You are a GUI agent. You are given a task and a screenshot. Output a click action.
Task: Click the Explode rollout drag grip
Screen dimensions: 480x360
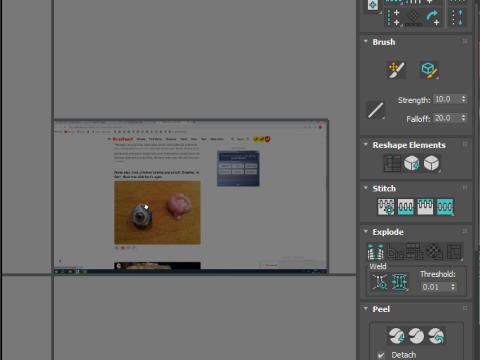465,231
